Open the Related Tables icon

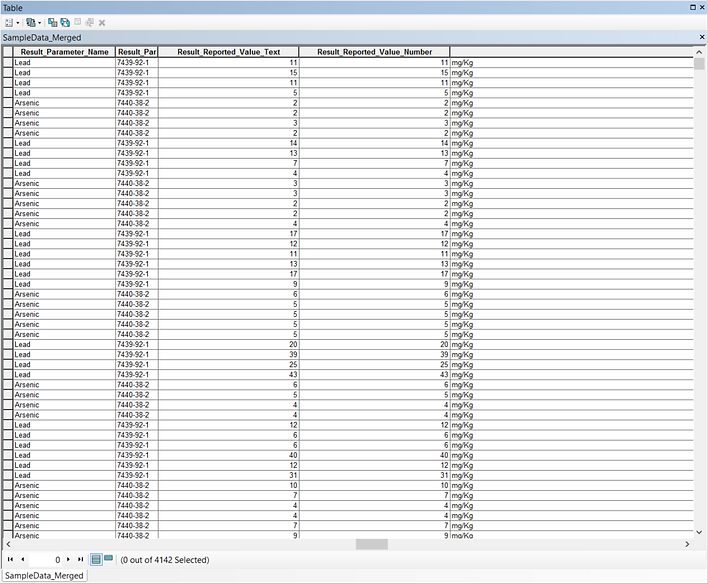coord(31,23)
